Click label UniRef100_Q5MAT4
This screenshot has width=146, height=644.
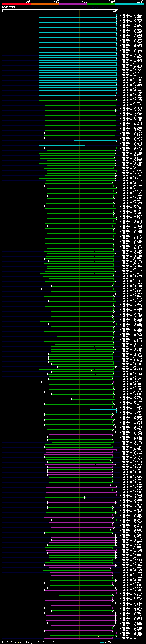(x=131, y=399)
